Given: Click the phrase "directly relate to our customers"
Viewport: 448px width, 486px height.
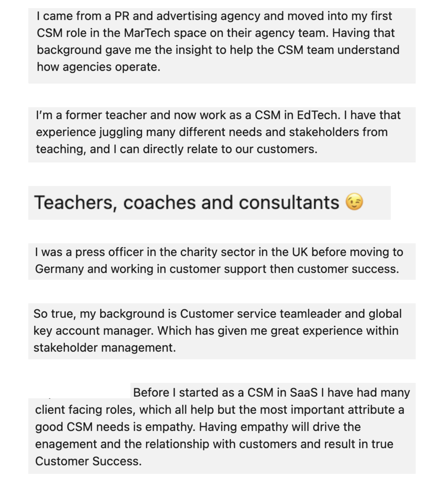Looking at the screenshot, I should click(230, 149).
